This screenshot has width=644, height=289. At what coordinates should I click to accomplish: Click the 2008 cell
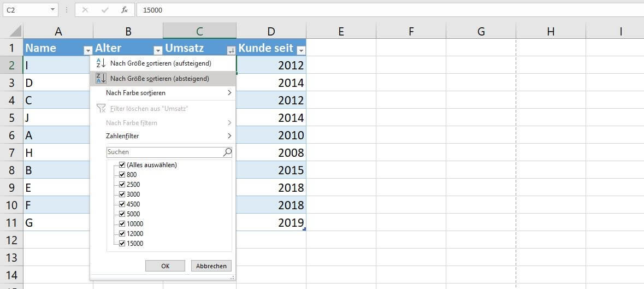coord(271,153)
